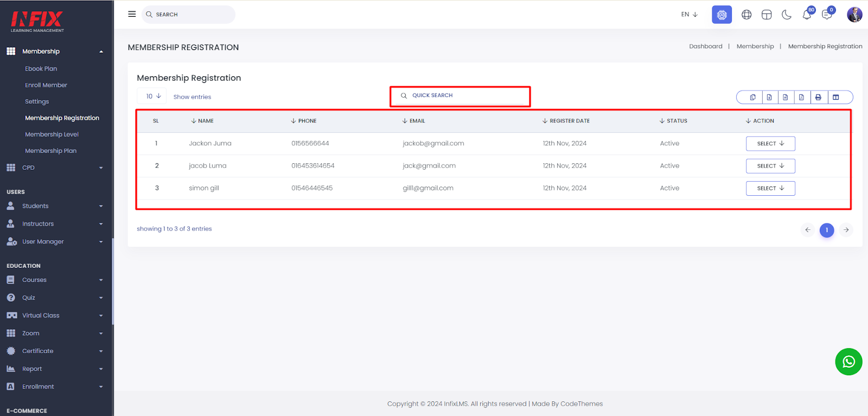
Task: Expand the CPD menu caret
Action: [x=101, y=168]
